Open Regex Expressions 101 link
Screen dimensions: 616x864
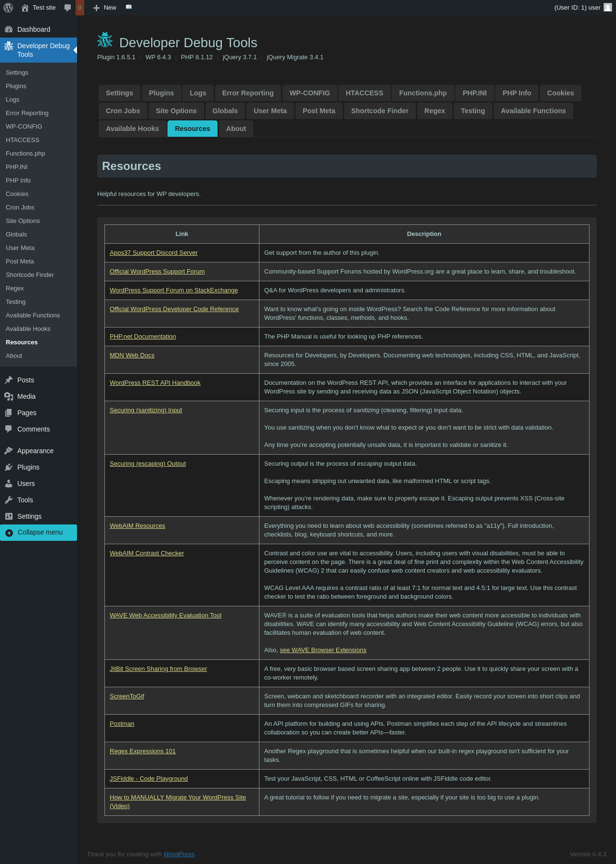tap(142, 751)
